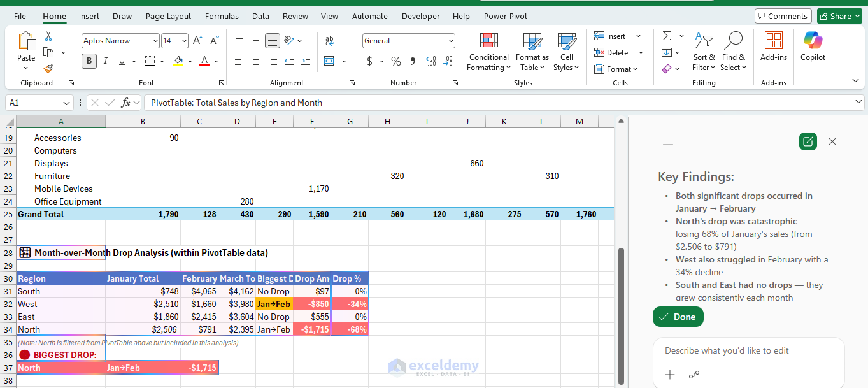Click the Copilot prompt input field
Screen dimensions: 868x388
[x=749, y=351]
